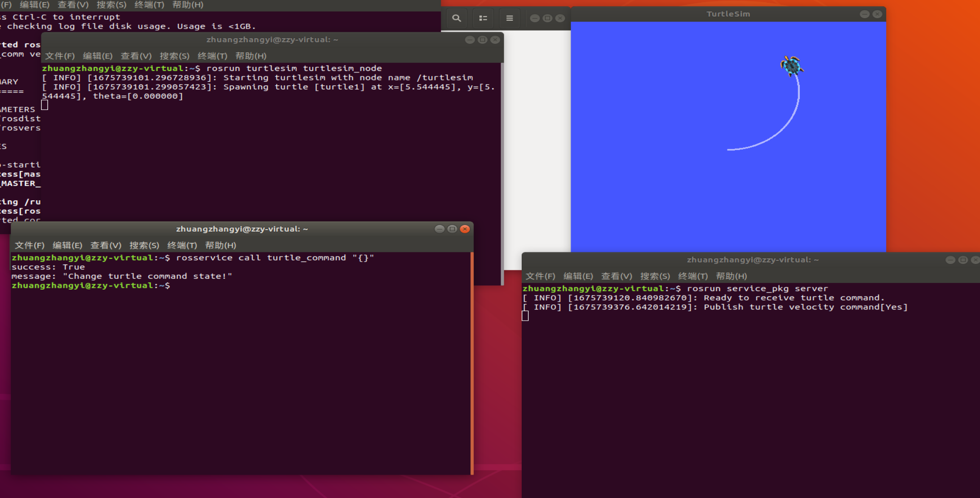Open 编辑(E) menu in turtlesim_node terminal
Viewport: 980px width, 498px height.
tap(98, 56)
